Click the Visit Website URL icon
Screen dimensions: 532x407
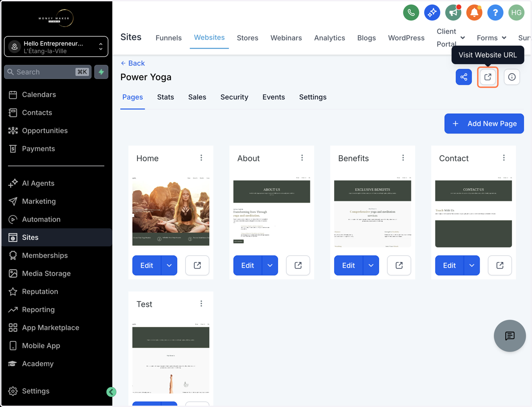(x=488, y=77)
